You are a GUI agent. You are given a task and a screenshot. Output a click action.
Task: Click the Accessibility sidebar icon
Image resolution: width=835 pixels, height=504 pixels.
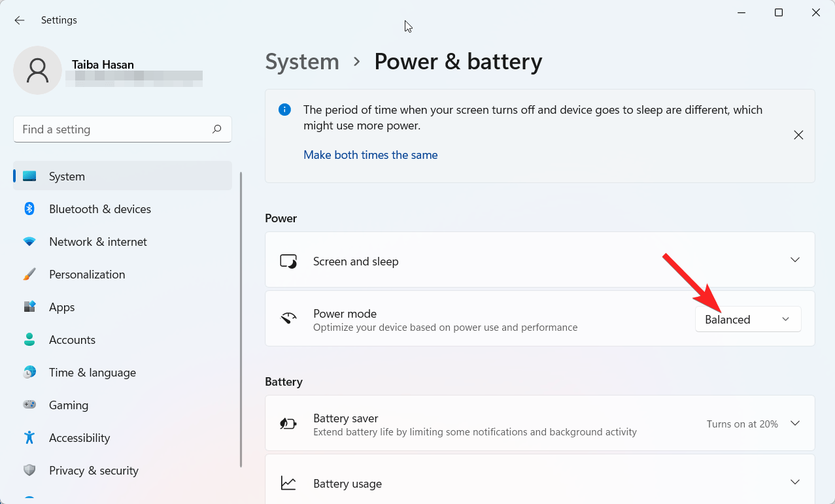(29, 437)
